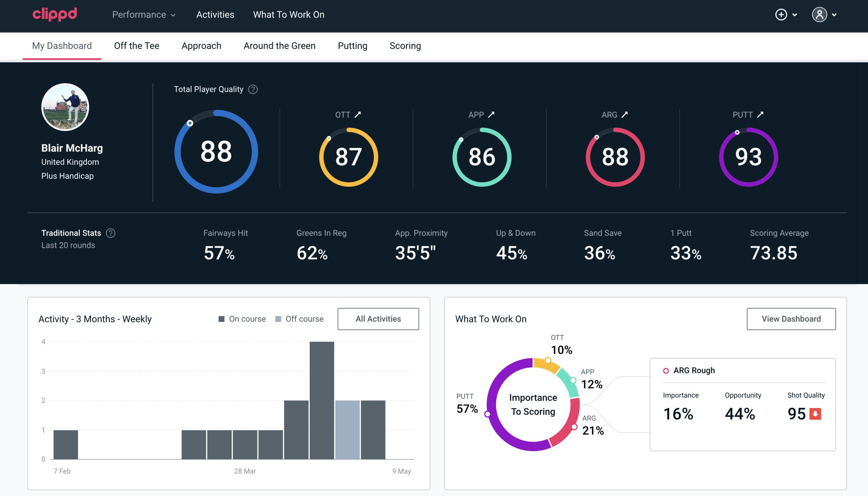Click the ARG performance score circle
The image size is (868, 496).
point(614,156)
